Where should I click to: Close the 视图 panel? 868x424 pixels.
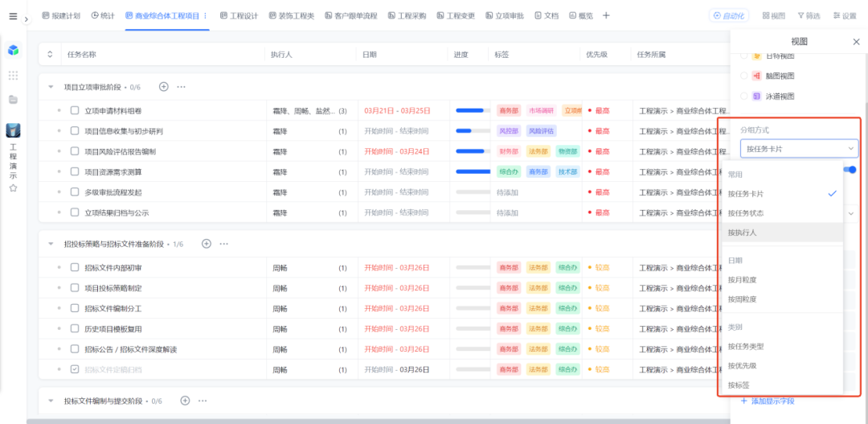[856, 42]
